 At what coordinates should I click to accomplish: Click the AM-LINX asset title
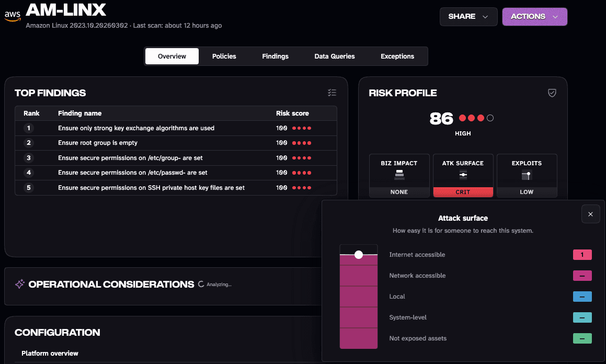pyautogui.click(x=66, y=10)
